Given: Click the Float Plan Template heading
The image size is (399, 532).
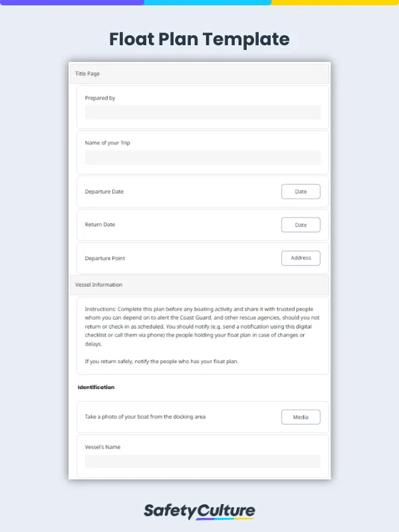Looking at the screenshot, I should [199, 39].
